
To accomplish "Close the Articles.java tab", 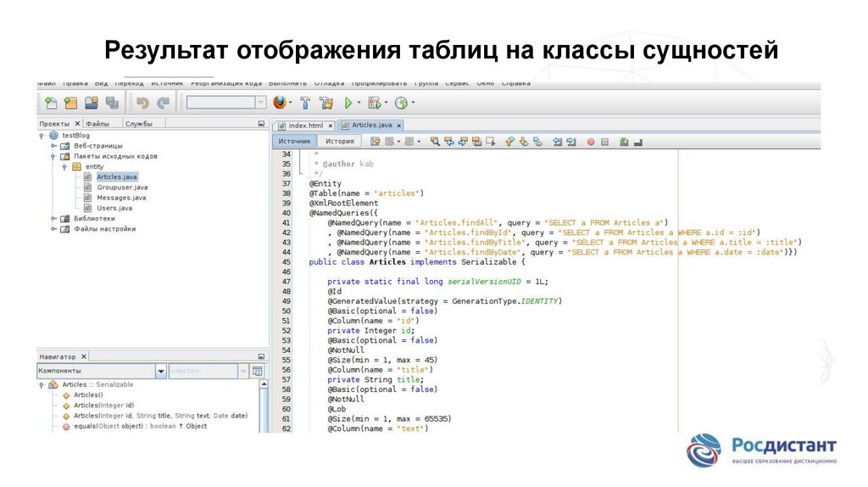I will pos(398,126).
